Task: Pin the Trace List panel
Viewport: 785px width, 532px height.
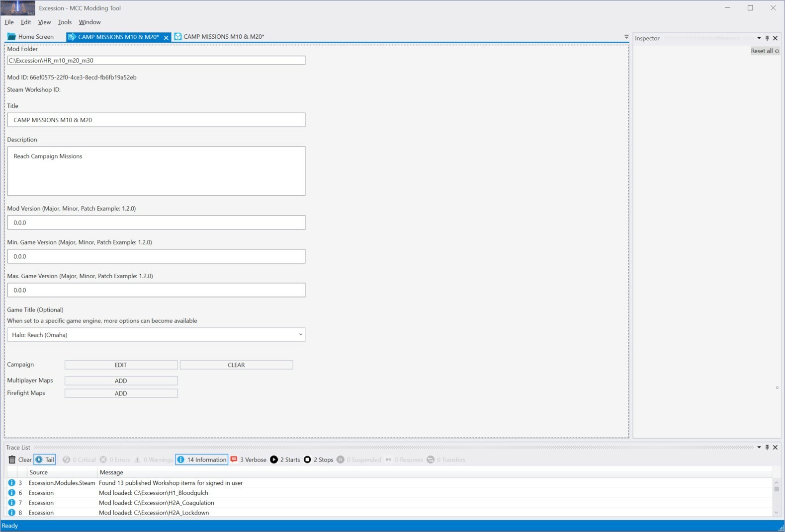Action: (x=767, y=448)
